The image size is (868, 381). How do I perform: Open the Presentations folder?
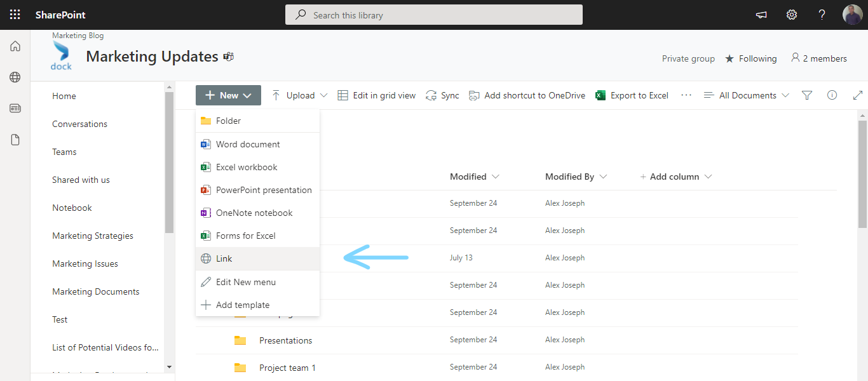coord(285,340)
